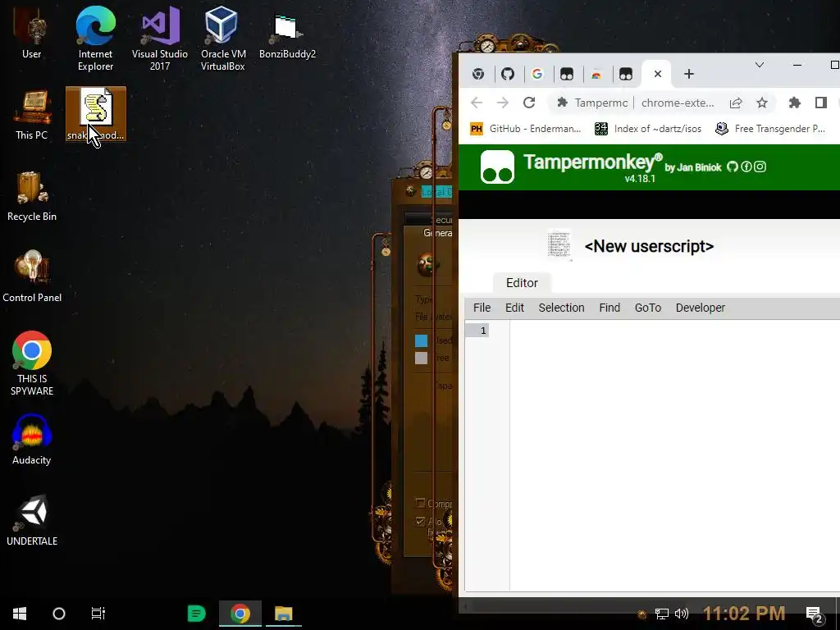Open the Index of ~dartz/isos bookmark
This screenshot has width=840, height=630.
648,129
